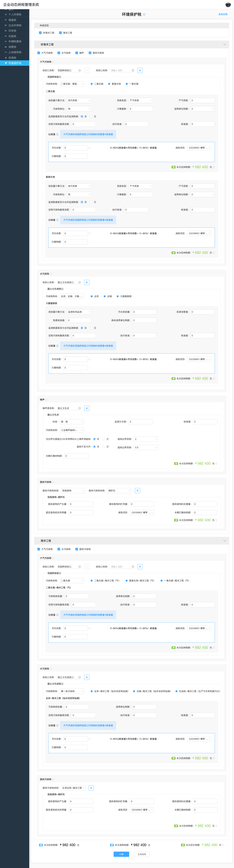The height and width of the screenshot is (868, 234).
Task: Open 印花税 in the sidebar
Action: pyautogui.click(x=14, y=31)
